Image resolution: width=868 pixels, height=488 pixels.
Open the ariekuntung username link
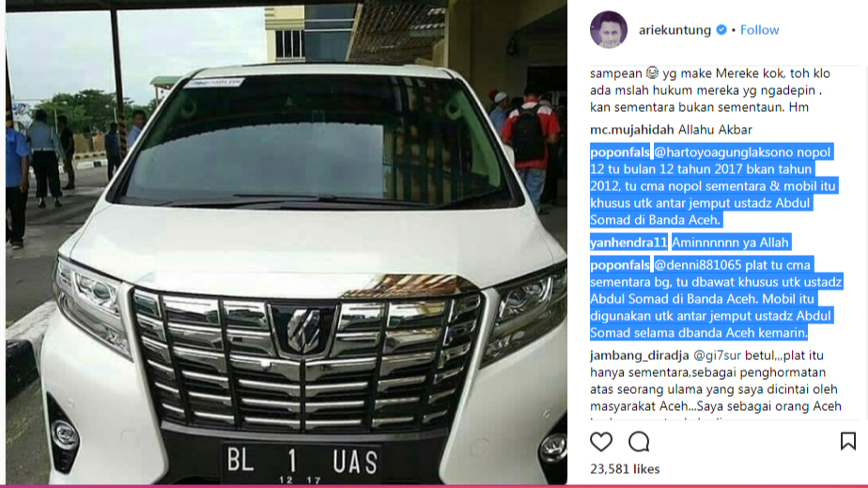(x=674, y=30)
